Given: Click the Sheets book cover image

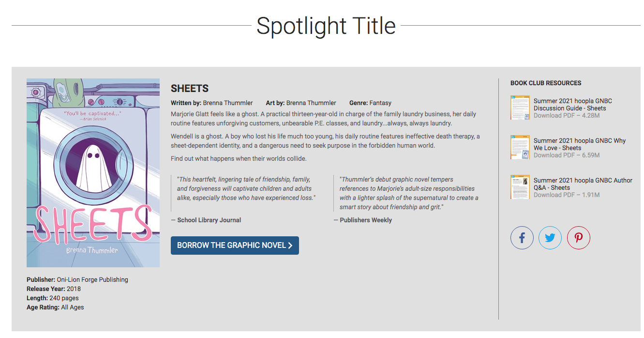Looking at the screenshot, I should tap(93, 173).
